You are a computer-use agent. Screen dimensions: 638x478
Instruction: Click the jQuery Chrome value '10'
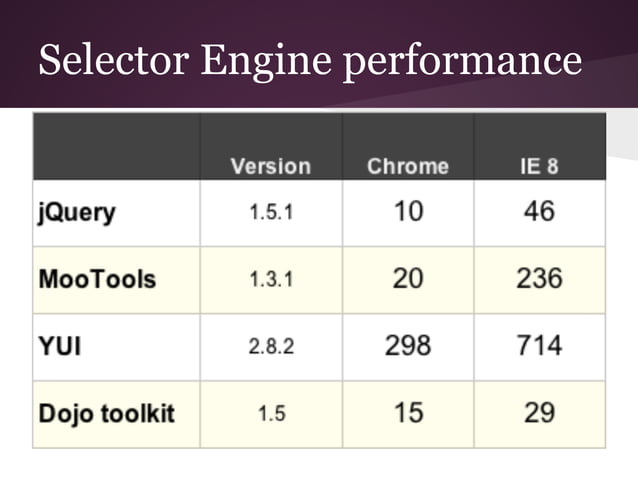point(407,212)
